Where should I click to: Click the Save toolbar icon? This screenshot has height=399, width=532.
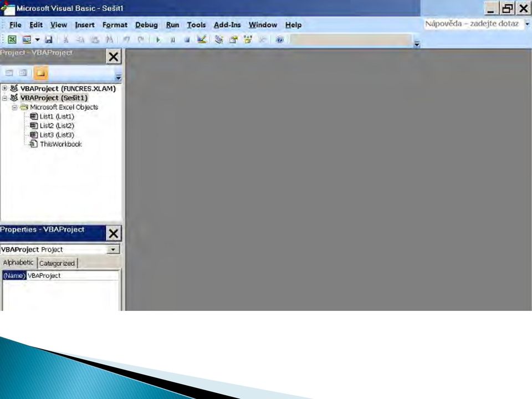pyautogui.click(x=49, y=40)
